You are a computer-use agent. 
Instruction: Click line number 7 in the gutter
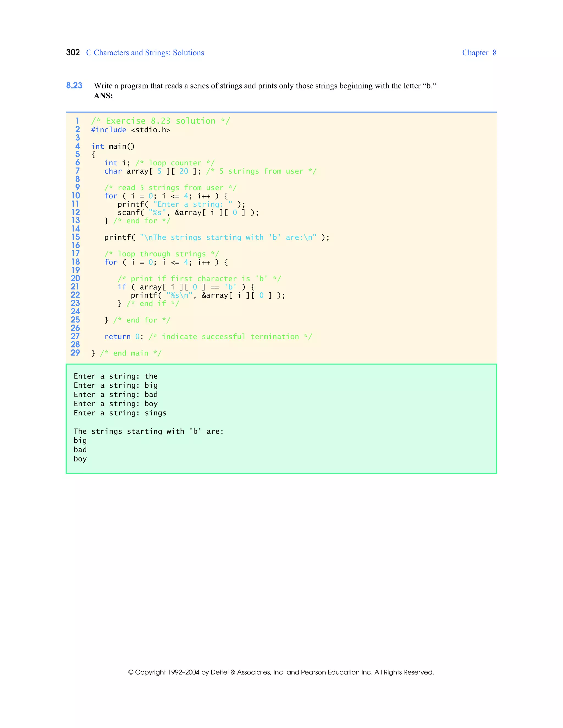[x=77, y=171]
